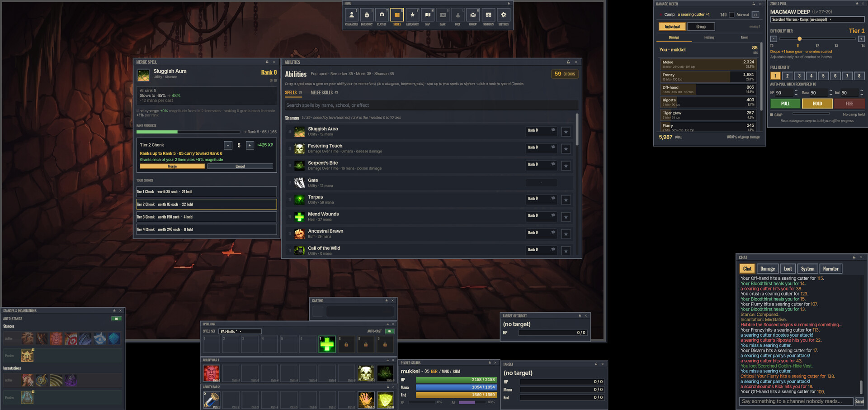This screenshot has height=410, width=868.
Task: Click the green cross spell in the spell bar
Action: pyautogui.click(x=327, y=345)
